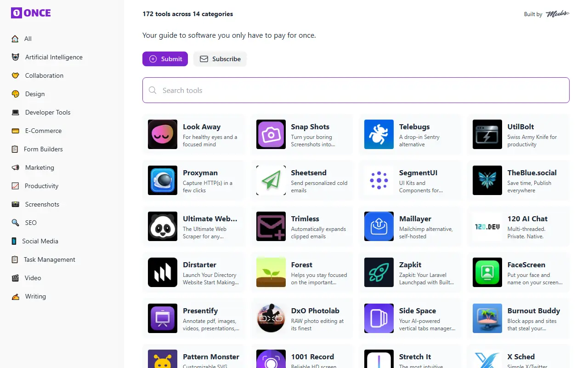Open the Sheetsend paper plane icon
588x368 pixels.
pyautogui.click(x=271, y=180)
